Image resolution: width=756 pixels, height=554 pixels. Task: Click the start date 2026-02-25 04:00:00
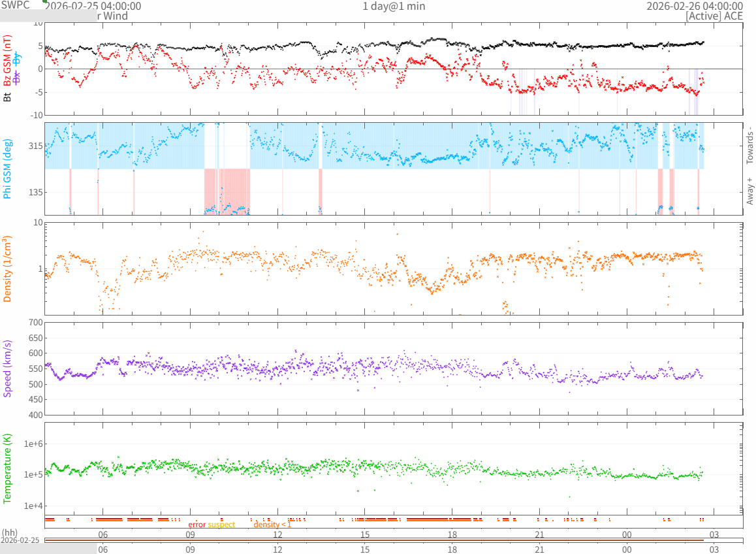[93, 6]
